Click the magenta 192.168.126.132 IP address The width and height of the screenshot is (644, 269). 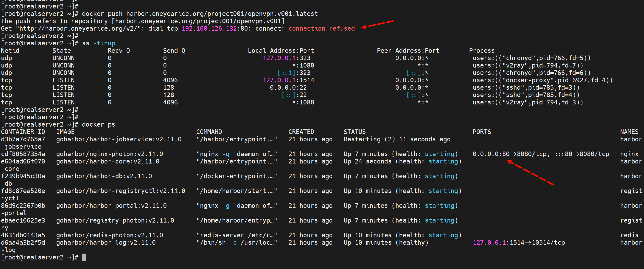pyautogui.click(x=209, y=28)
